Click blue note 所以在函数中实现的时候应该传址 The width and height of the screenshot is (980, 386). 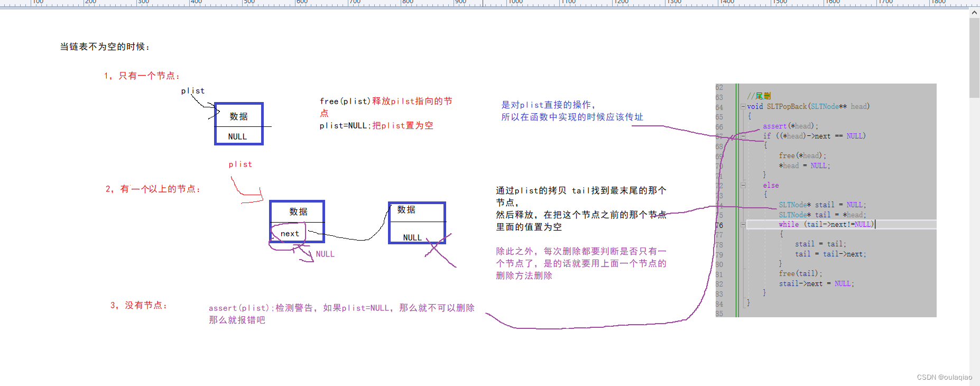point(572,117)
